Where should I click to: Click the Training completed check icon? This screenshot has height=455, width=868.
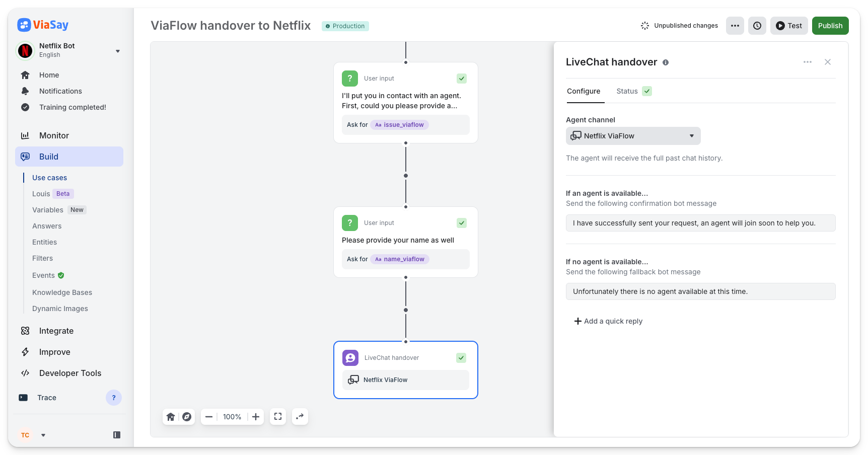(x=25, y=107)
